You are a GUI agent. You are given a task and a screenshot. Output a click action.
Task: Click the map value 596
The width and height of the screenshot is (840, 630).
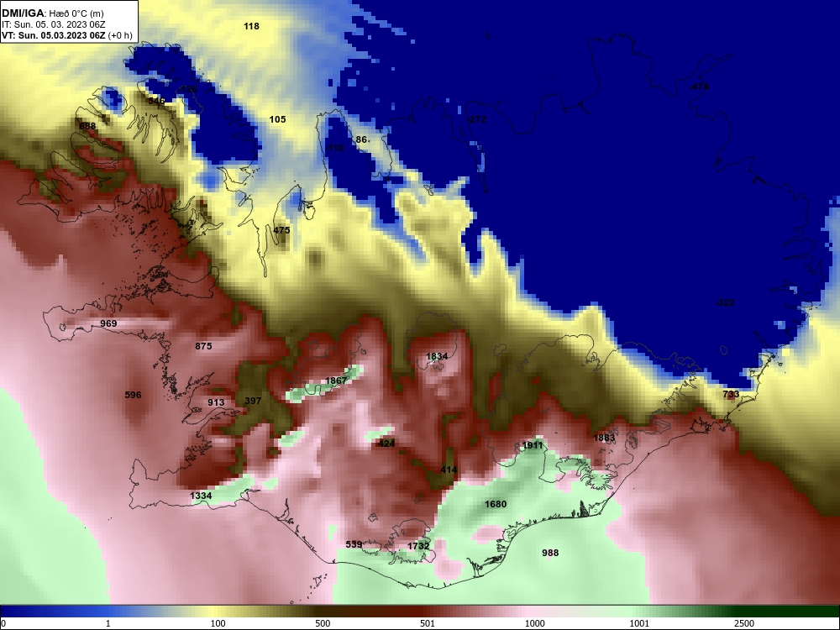pos(133,396)
